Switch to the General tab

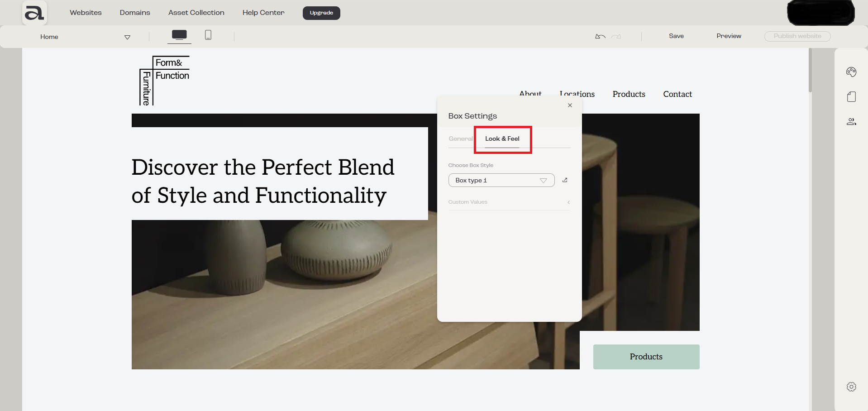coord(461,139)
